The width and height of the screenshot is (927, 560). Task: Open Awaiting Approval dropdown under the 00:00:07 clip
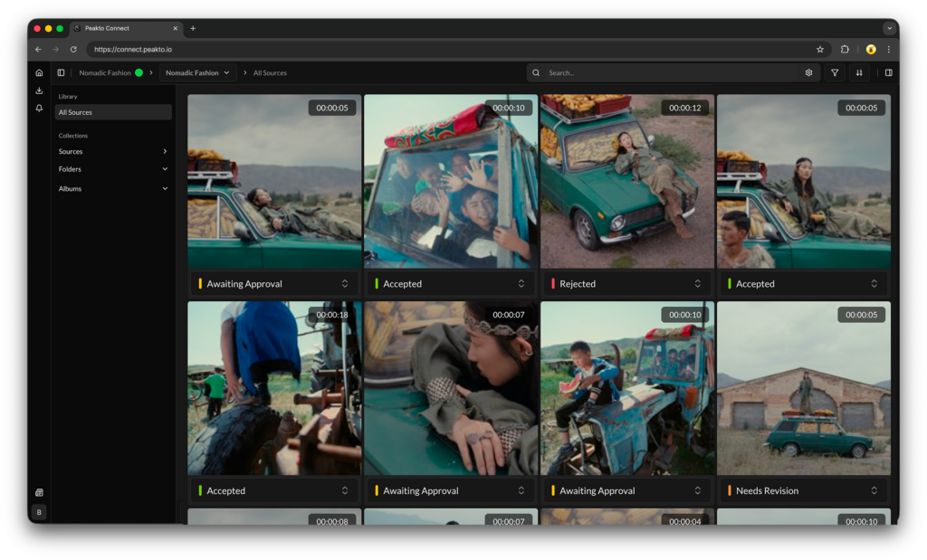451,490
